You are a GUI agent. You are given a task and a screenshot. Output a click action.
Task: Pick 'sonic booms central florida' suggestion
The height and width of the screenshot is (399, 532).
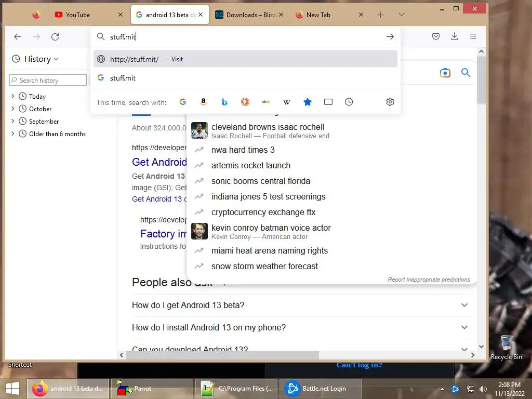point(261,181)
